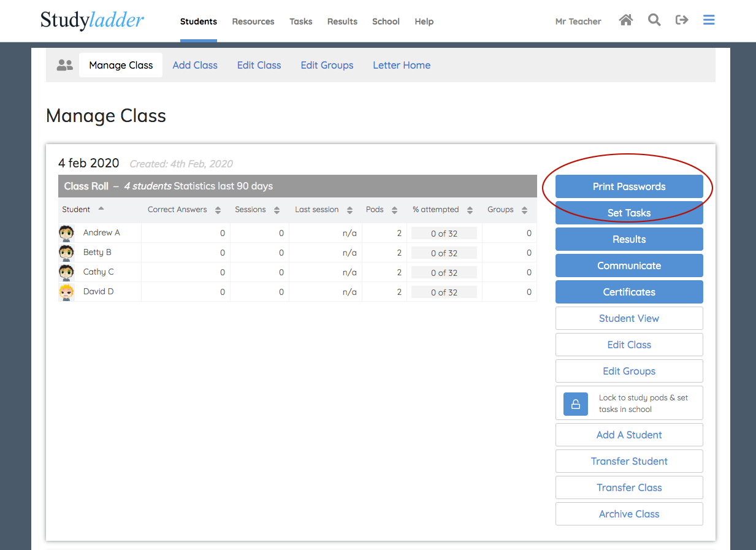The height and width of the screenshot is (550, 756).
Task: Open the Students menu
Action: click(199, 21)
